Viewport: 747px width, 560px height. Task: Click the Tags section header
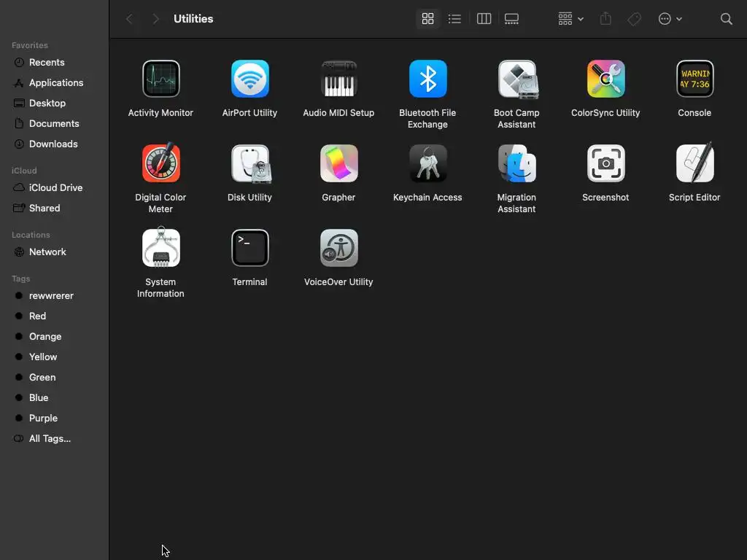tap(20, 279)
